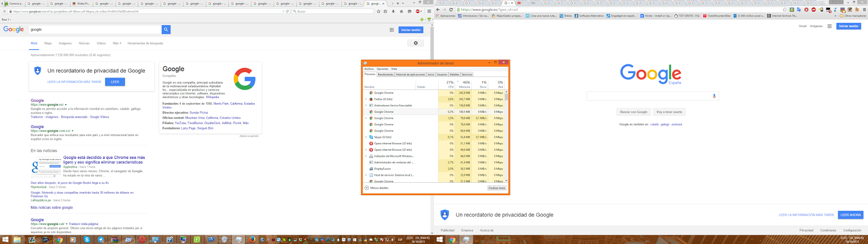Screen dimensions: 868x244
Task: Open Otros marcadores bookmarks folder in Chrome
Action: [x=853, y=16]
